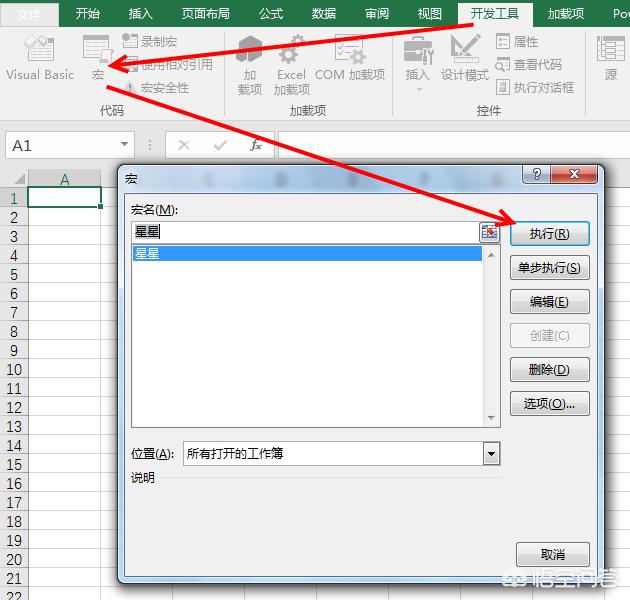Click 执行对话框 run dialog

point(535,87)
